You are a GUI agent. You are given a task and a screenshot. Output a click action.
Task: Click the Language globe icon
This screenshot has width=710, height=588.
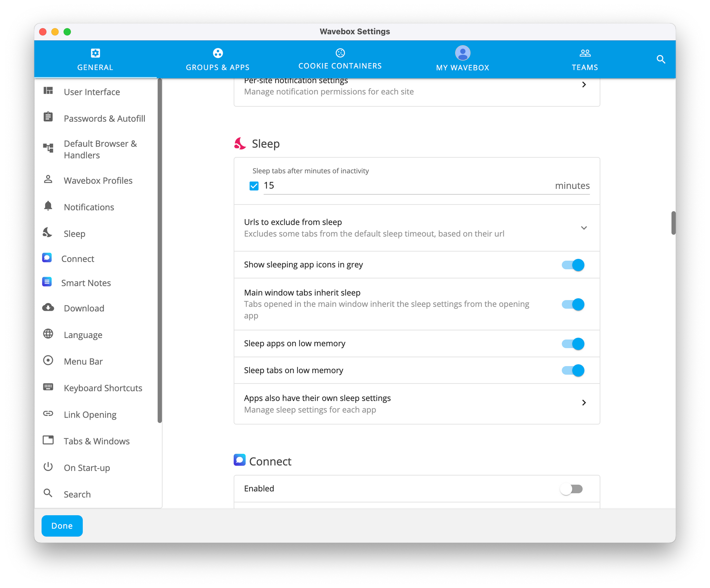tap(48, 334)
